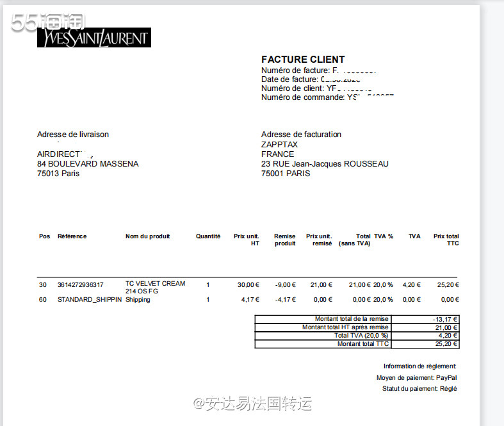The image size is (504, 426).
Task: Click 'Statut du paiement: Réglé' line
Action: coord(419,389)
